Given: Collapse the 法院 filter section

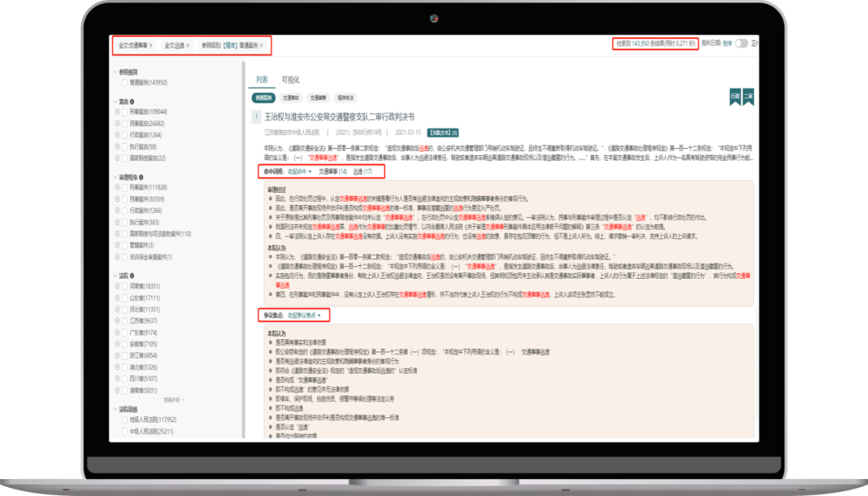Looking at the screenshot, I should tap(116, 276).
